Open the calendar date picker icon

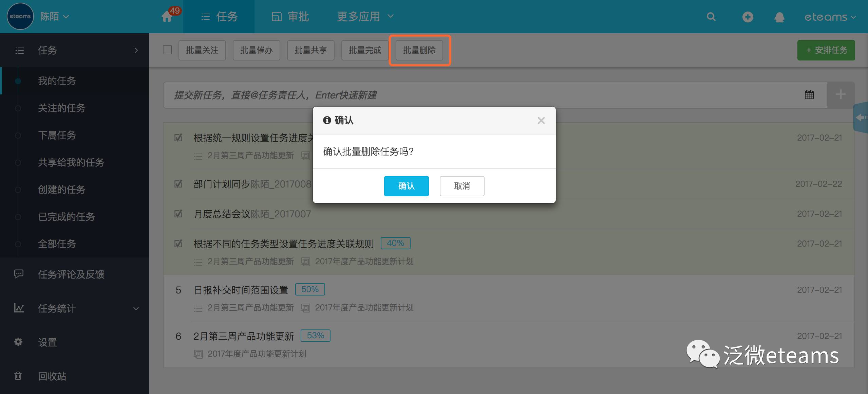pos(809,95)
